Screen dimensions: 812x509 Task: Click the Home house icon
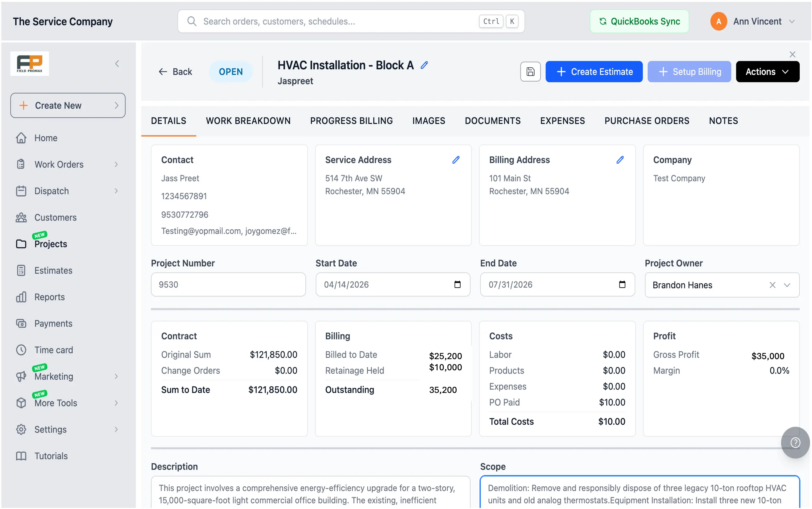coord(21,138)
